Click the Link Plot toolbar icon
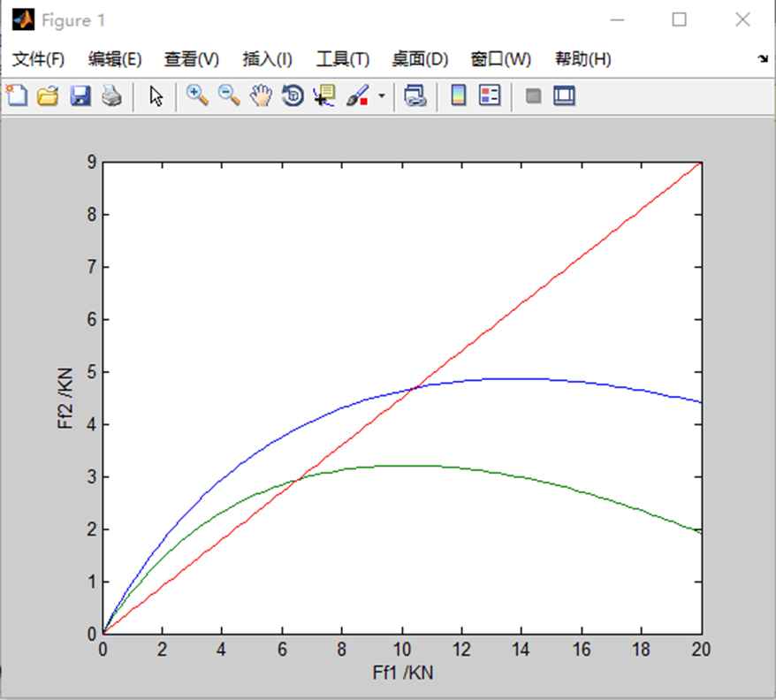This screenshot has width=776, height=700. pos(415,95)
